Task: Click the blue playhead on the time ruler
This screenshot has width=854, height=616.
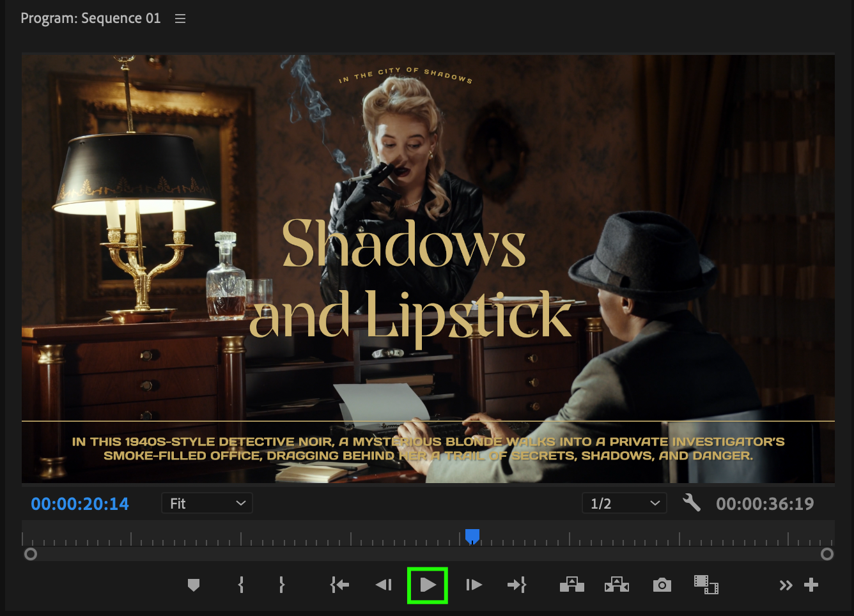Action: pos(472,535)
